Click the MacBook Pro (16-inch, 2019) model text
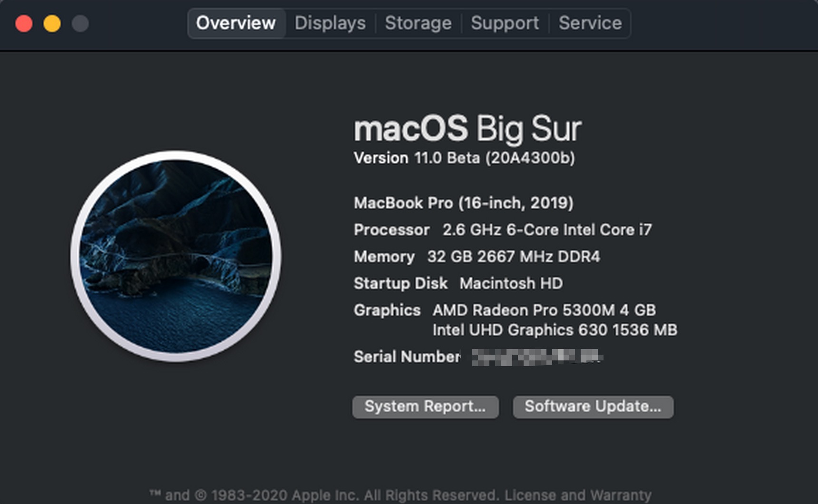 click(x=464, y=203)
